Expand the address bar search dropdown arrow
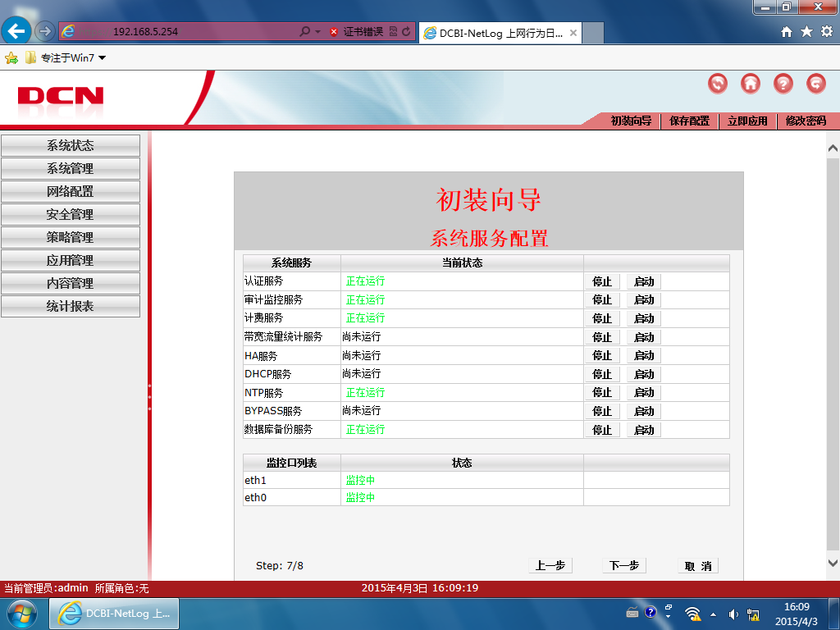 click(317, 32)
